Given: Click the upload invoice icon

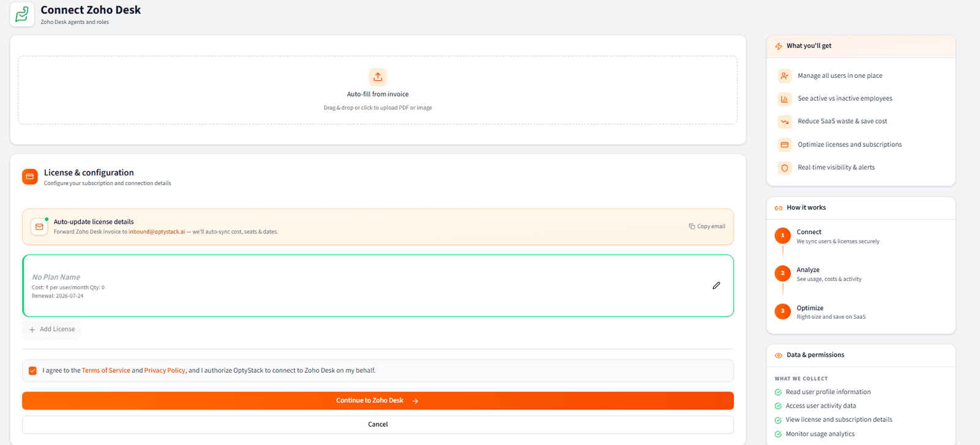Looking at the screenshot, I should pyautogui.click(x=378, y=77).
